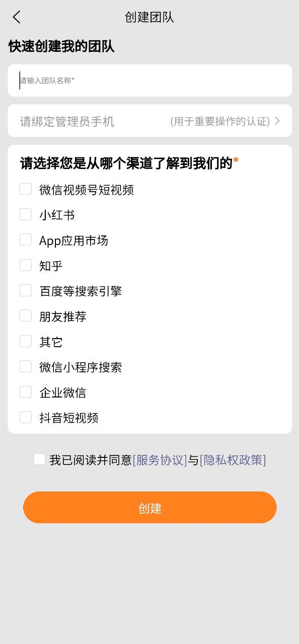Select the 微信小程序搜索 checkbox

tap(26, 366)
